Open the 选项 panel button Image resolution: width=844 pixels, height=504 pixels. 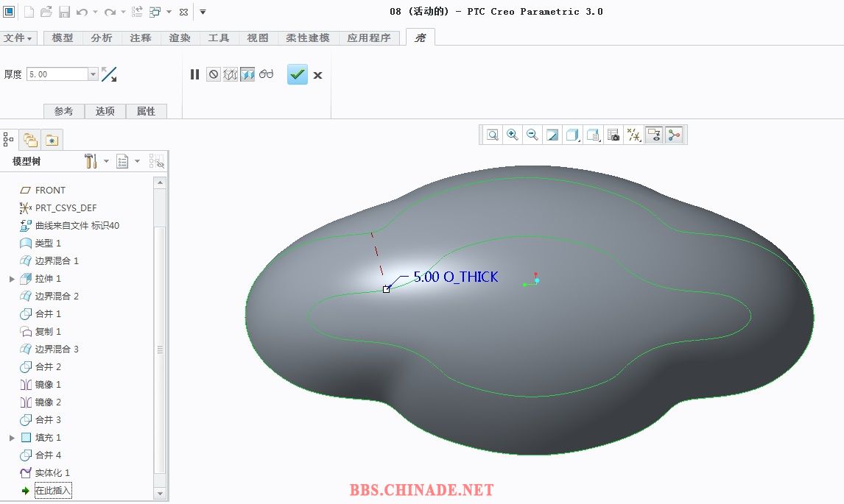105,111
